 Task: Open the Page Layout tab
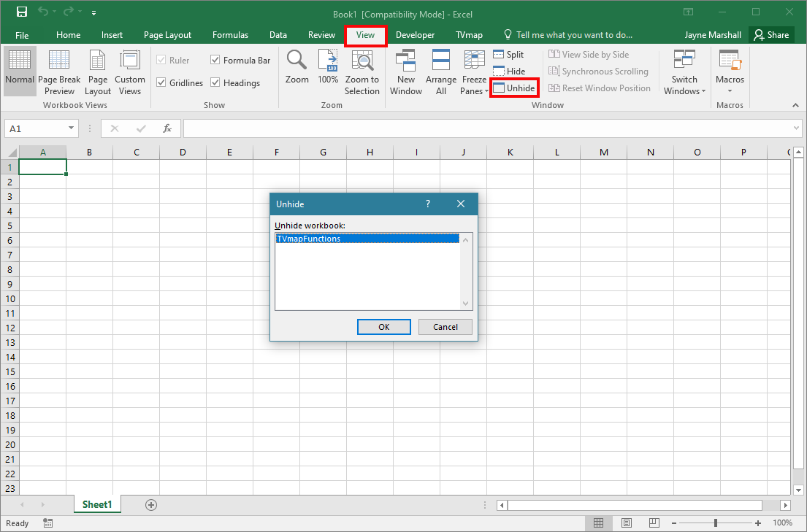[167, 35]
